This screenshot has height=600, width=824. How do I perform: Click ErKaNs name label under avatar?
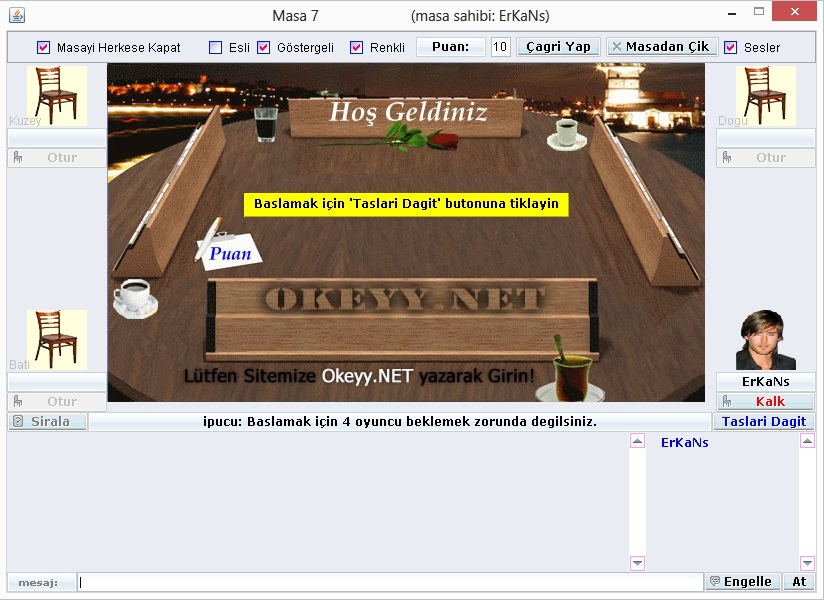[x=766, y=381]
